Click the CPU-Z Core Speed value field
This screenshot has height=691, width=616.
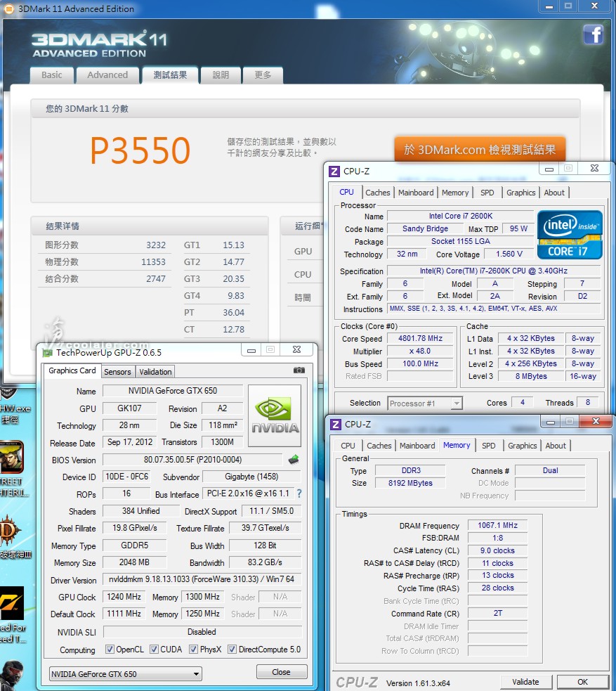click(x=421, y=338)
